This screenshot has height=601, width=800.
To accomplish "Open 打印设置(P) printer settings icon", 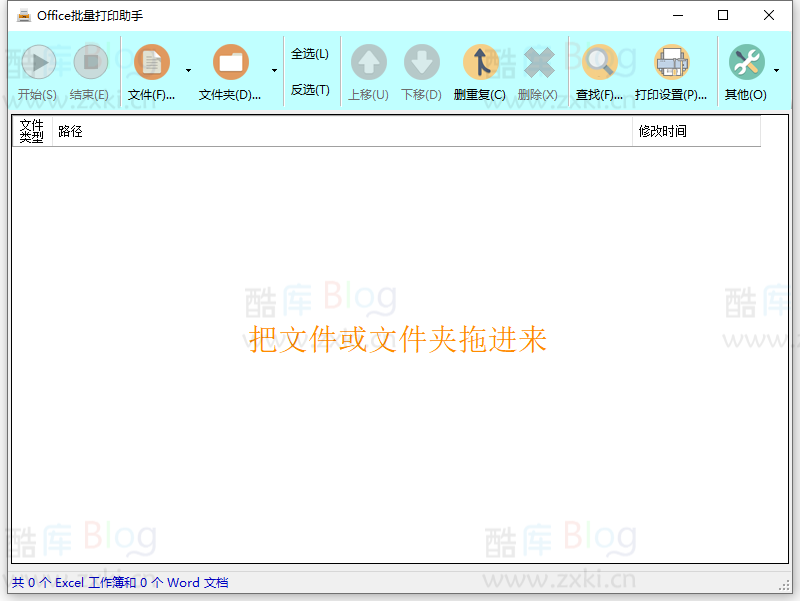I will (671, 61).
